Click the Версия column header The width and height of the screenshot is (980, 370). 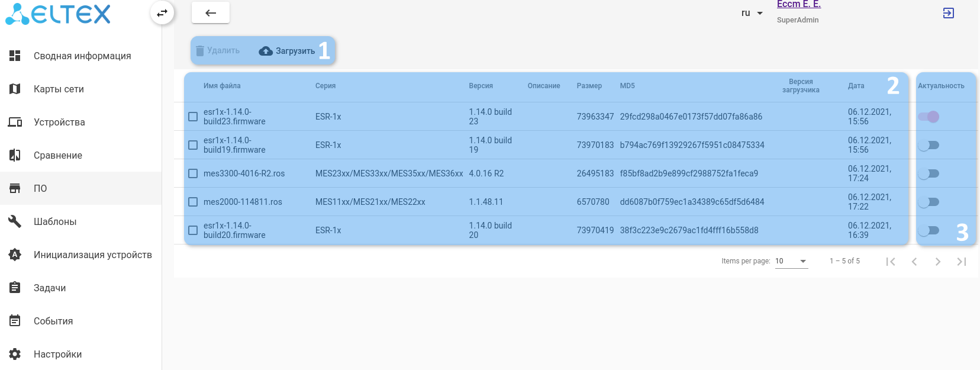point(481,86)
